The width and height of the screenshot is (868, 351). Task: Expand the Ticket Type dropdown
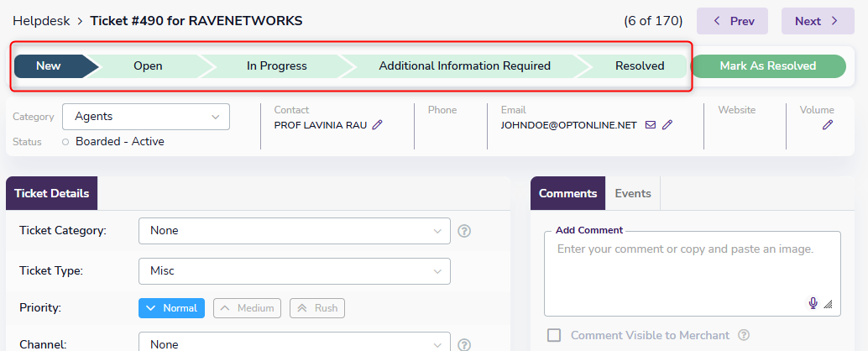pos(294,271)
